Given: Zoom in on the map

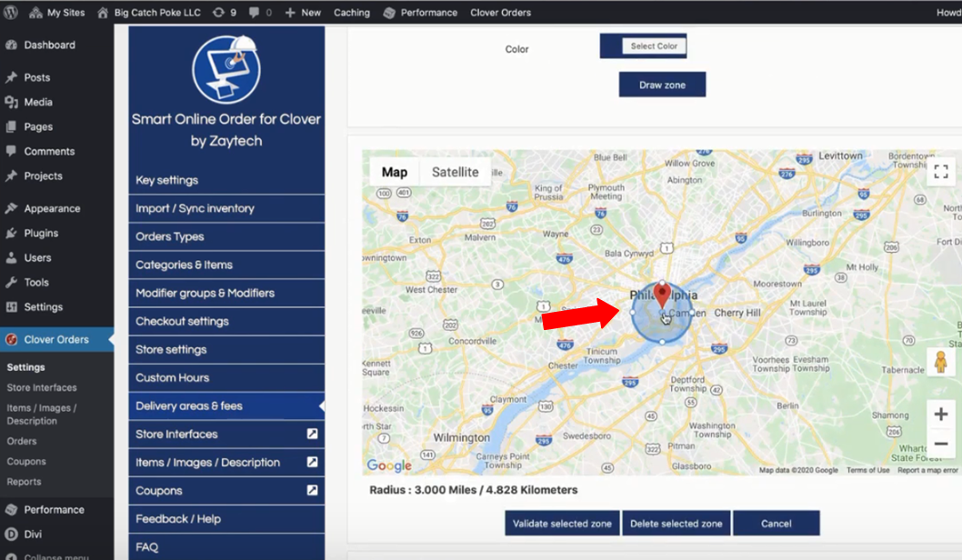Looking at the screenshot, I should (940, 414).
